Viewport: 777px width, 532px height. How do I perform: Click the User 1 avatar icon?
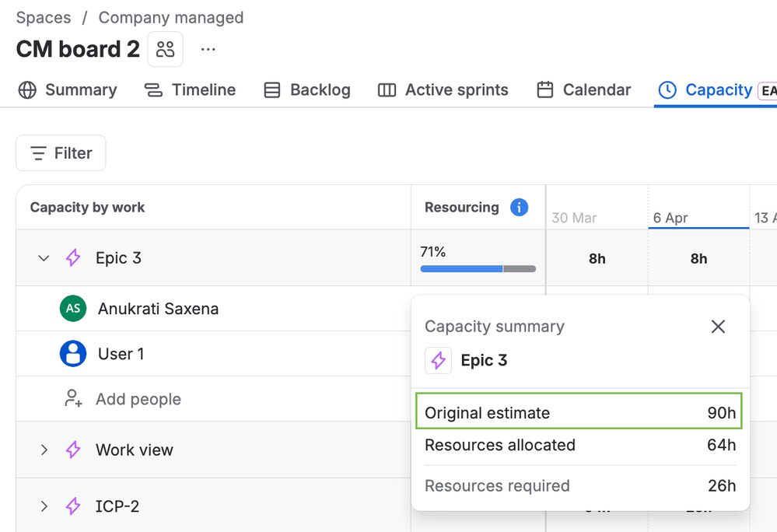[73, 354]
